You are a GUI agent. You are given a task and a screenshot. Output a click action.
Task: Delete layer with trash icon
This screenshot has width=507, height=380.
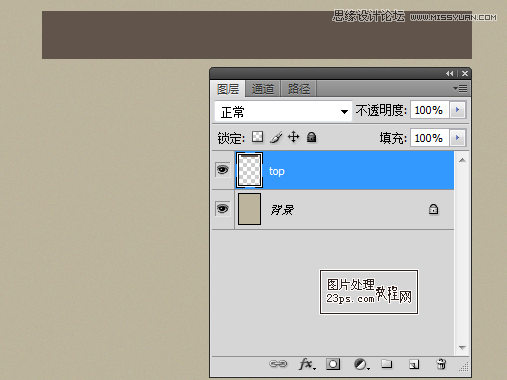click(x=441, y=364)
